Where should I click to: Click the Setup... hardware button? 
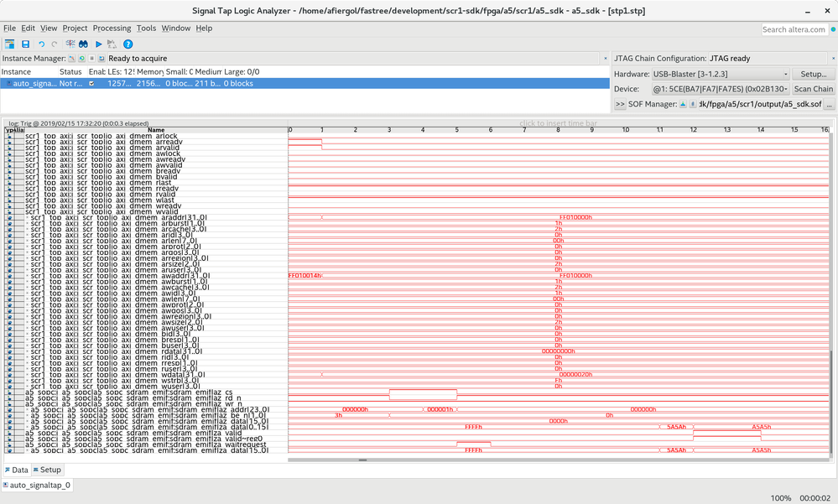tap(814, 74)
